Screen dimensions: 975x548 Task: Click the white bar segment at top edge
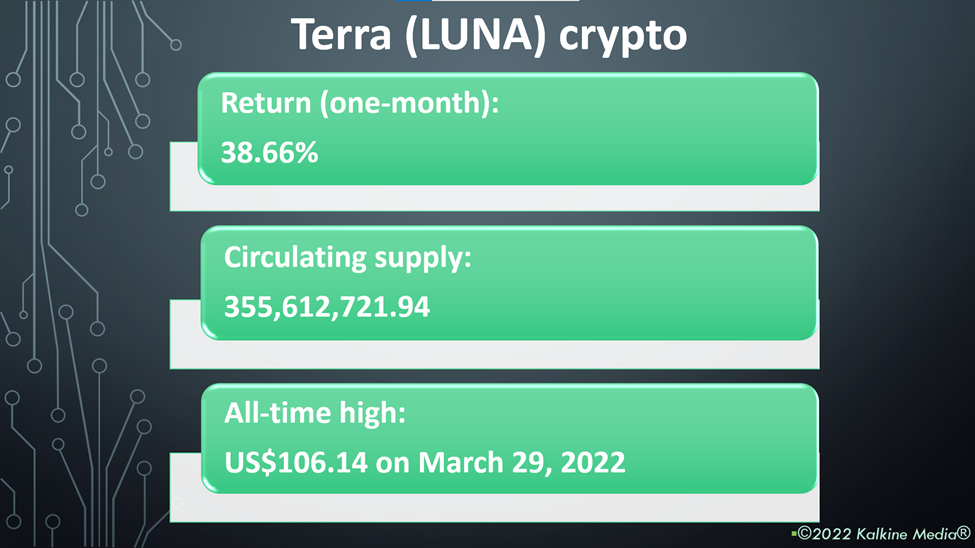coord(505,1)
